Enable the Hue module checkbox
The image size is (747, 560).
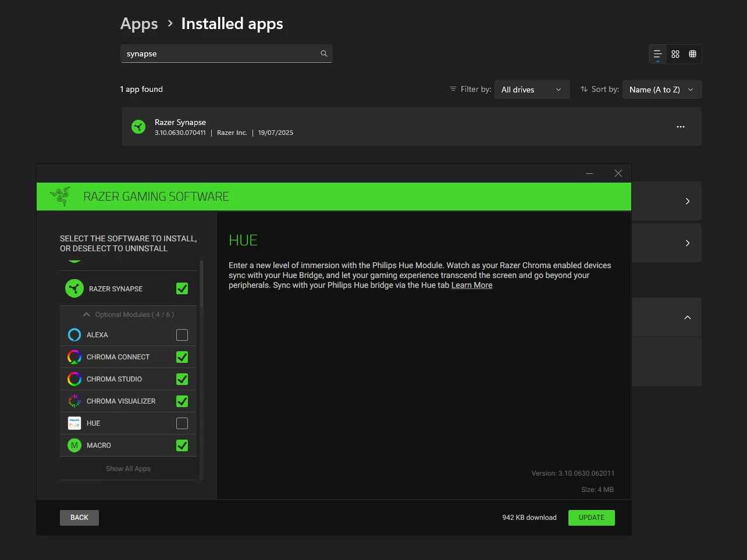(x=182, y=423)
